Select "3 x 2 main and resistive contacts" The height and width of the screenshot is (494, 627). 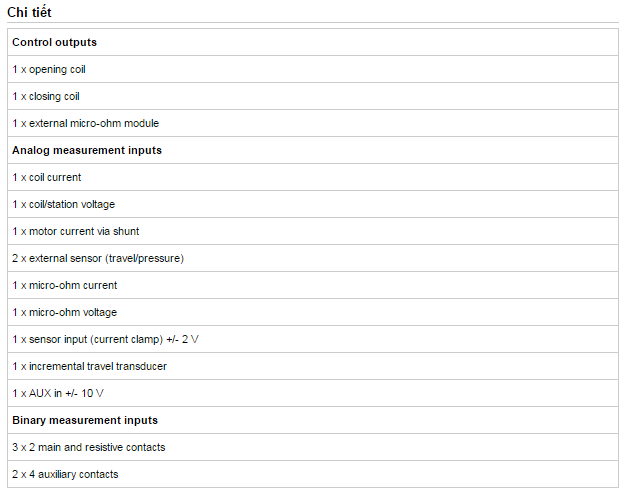(x=313, y=447)
